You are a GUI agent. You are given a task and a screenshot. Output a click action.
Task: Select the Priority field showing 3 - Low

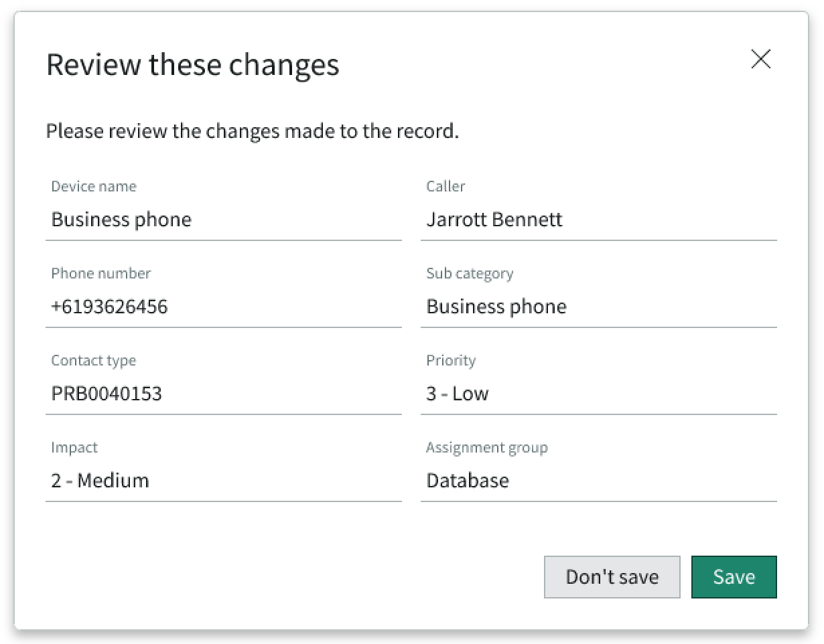click(x=598, y=394)
